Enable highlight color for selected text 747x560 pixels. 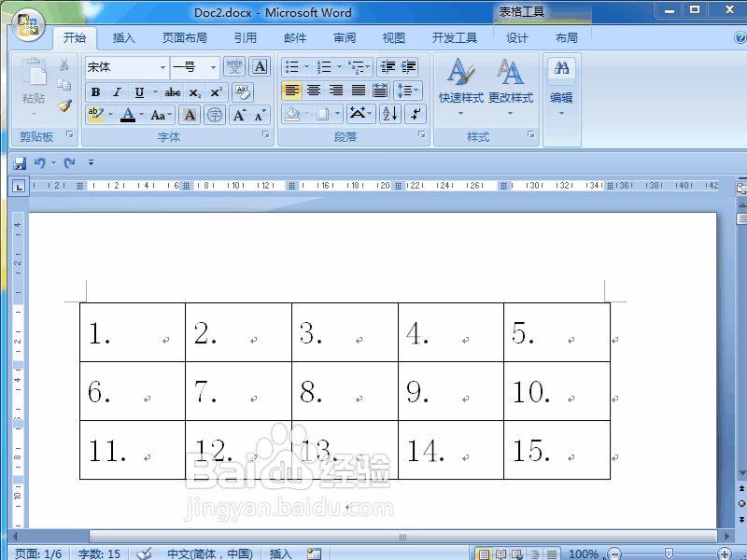click(x=96, y=114)
